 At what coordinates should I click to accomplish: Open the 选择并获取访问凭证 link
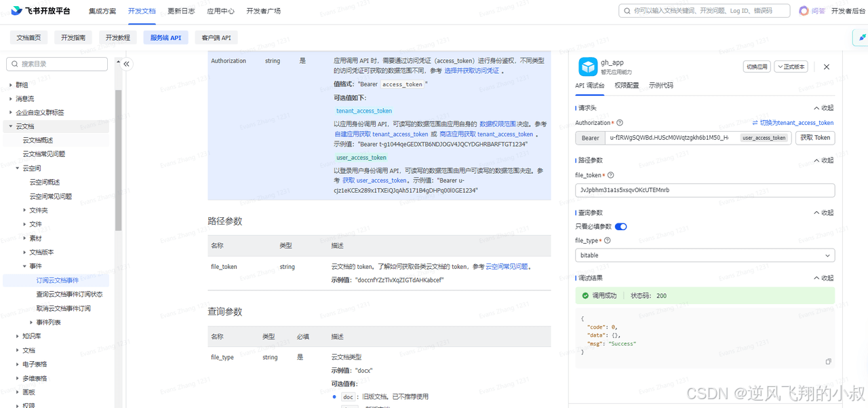(x=472, y=71)
